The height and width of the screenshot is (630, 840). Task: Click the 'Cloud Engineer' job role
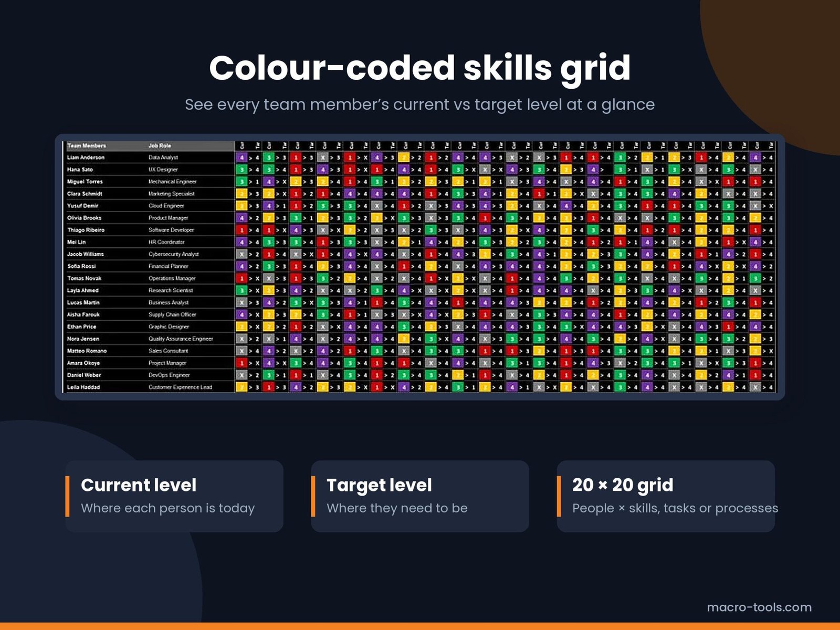(166, 206)
